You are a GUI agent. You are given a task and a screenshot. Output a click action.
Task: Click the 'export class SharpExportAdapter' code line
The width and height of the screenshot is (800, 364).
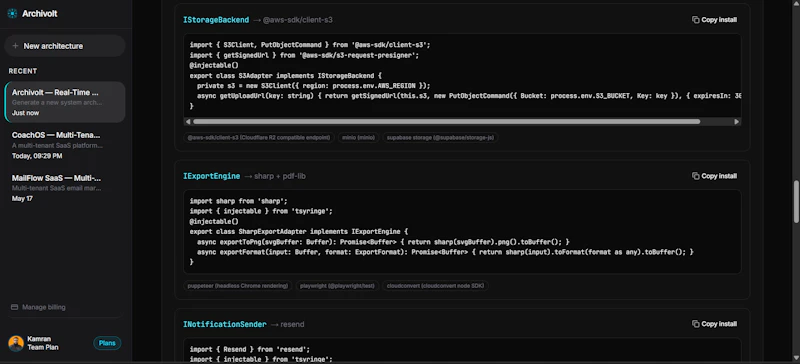pyautogui.click(x=299, y=232)
